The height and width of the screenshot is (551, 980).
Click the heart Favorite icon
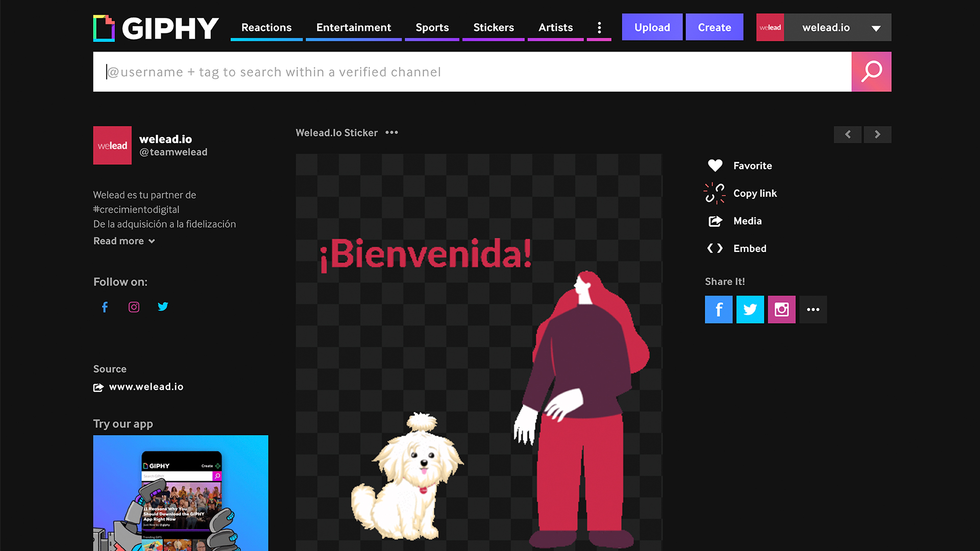715,165
